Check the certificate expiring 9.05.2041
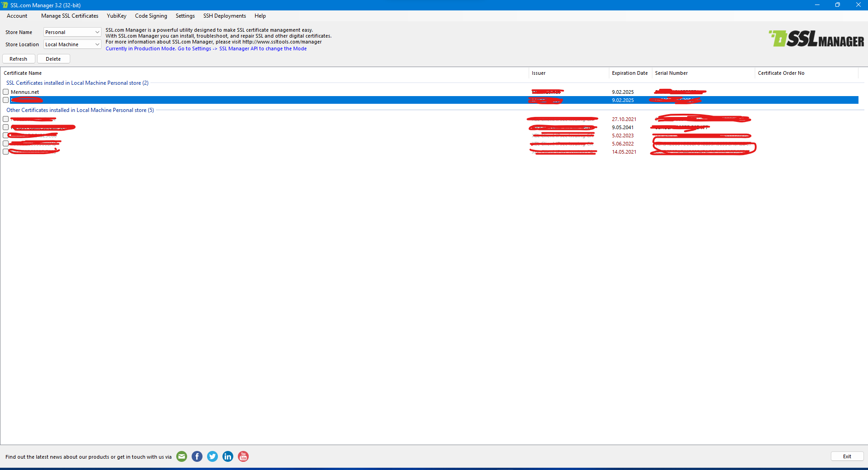Image resolution: width=868 pixels, height=470 pixels. (6, 127)
